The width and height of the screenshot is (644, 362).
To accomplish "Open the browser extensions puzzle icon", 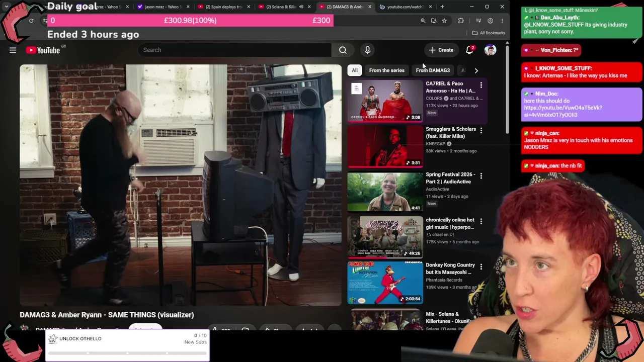I will coord(461,21).
